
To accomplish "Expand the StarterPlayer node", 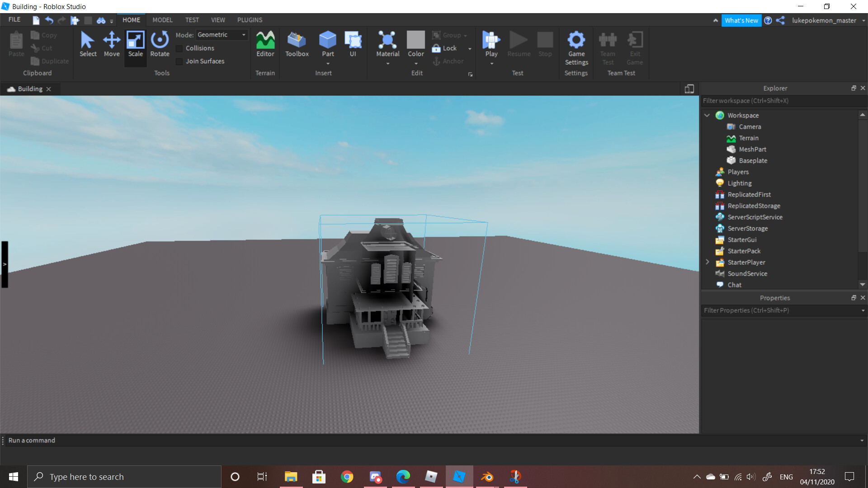I will tap(707, 263).
